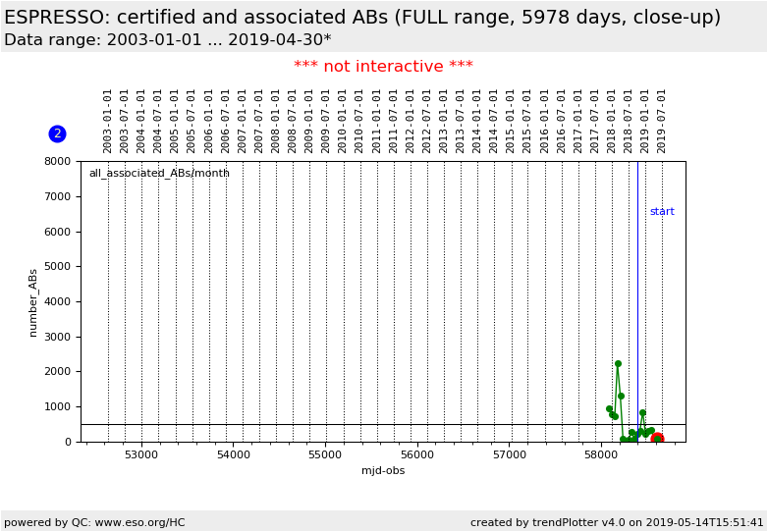Click the 58000 x-axis tick label

point(601,455)
